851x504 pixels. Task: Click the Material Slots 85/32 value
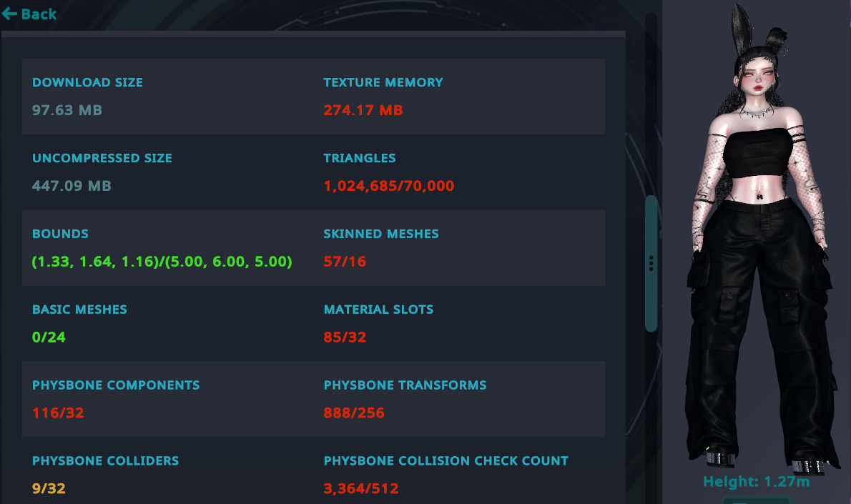pyautogui.click(x=345, y=337)
